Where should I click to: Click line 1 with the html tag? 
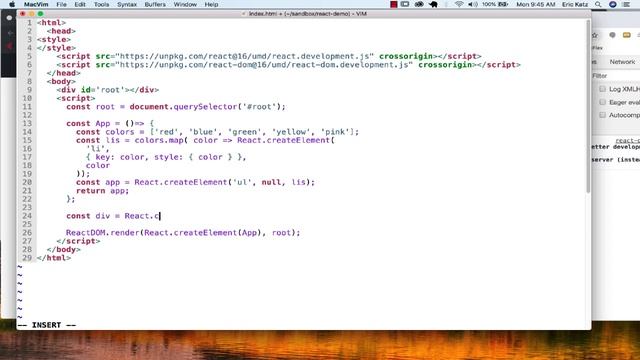tap(51, 23)
